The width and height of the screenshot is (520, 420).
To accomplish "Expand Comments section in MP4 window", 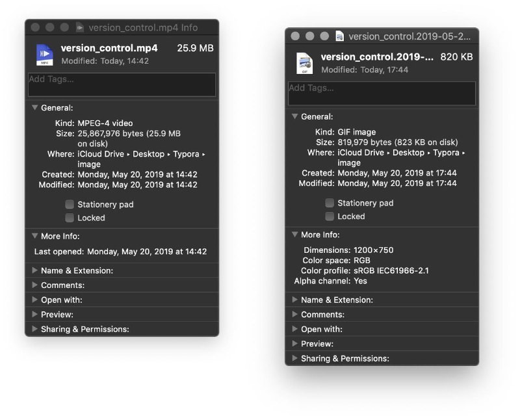I will click(x=35, y=285).
